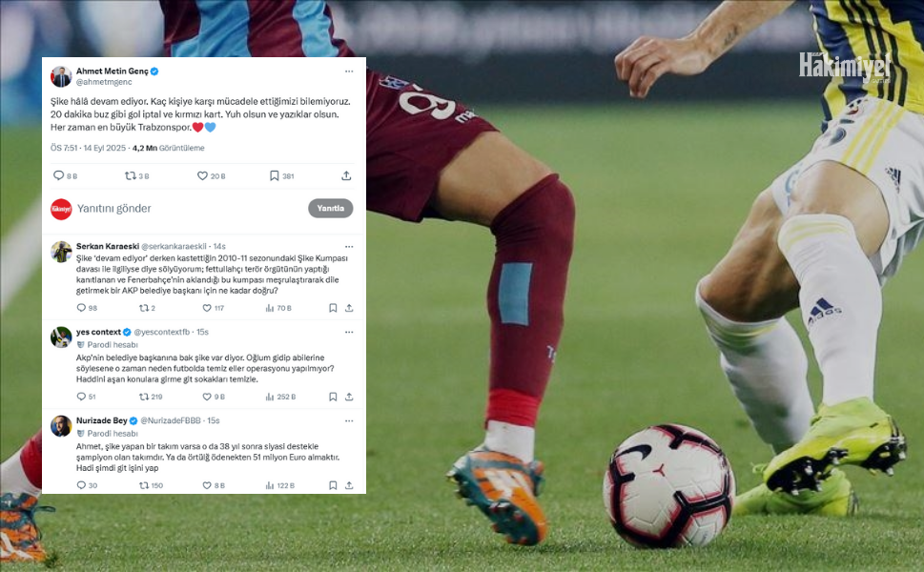Open Ahmet Metin Genç's profile avatar
Viewport: 924px width, 572px height.
pyautogui.click(x=61, y=76)
